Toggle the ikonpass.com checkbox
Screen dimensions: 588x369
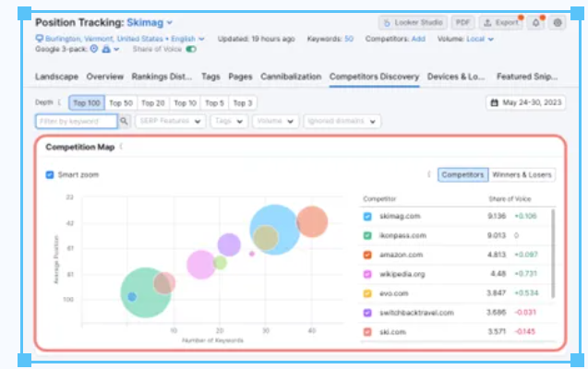click(367, 235)
